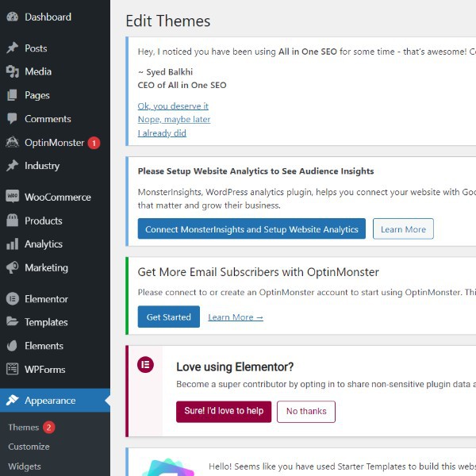Click the OptinMonster Get Started button

coord(169,317)
